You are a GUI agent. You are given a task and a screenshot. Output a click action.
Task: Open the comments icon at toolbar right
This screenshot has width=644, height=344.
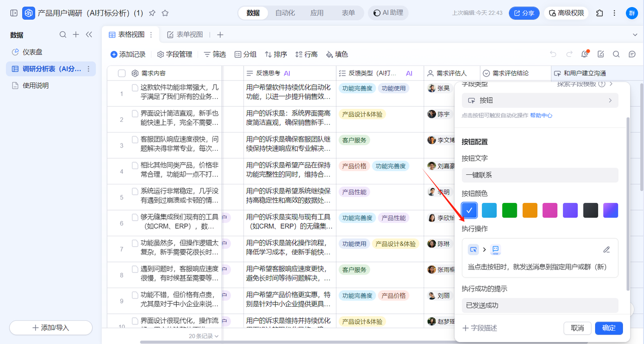click(632, 54)
